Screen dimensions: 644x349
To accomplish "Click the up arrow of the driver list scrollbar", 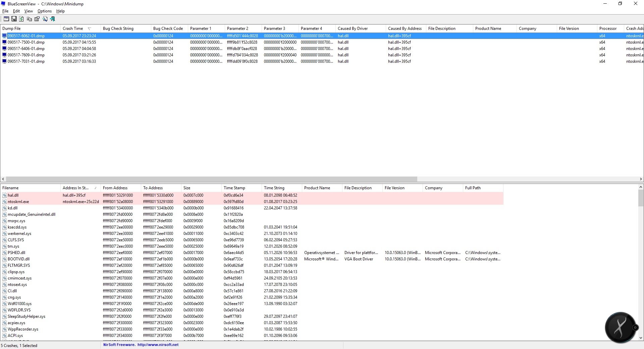I will tap(641, 187).
